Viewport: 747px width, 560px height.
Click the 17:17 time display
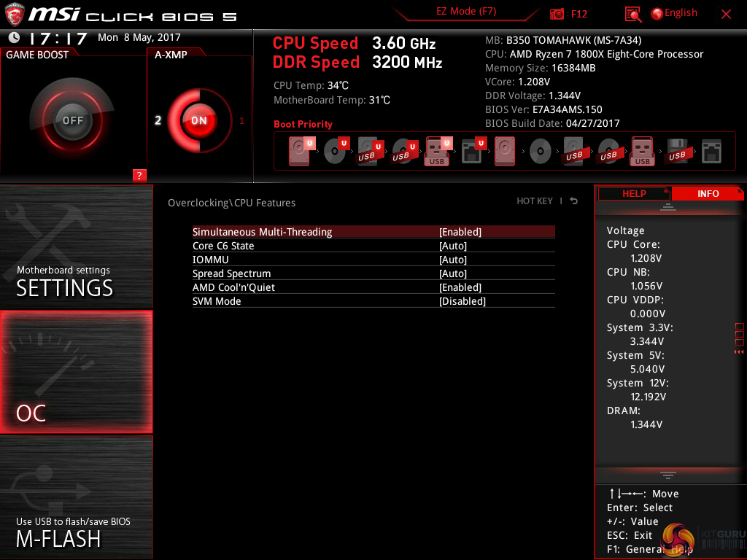point(58,38)
